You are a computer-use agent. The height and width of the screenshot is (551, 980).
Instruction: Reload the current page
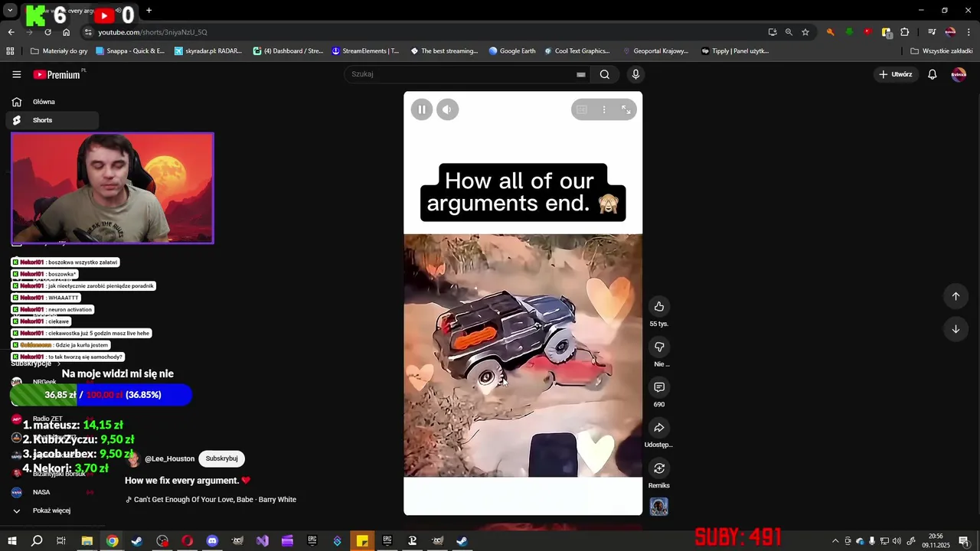pyautogui.click(x=47, y=32)
